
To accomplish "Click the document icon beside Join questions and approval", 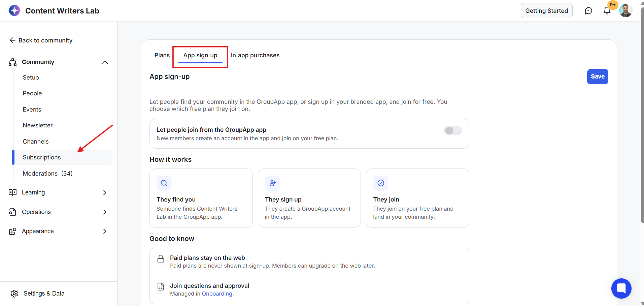I will point(161,287).
